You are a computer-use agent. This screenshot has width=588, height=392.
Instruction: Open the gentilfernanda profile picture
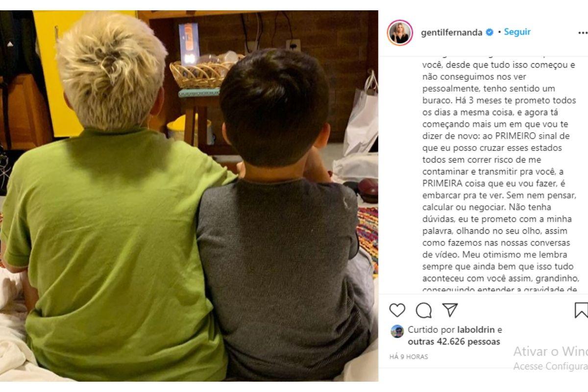[x=400, y=33]
